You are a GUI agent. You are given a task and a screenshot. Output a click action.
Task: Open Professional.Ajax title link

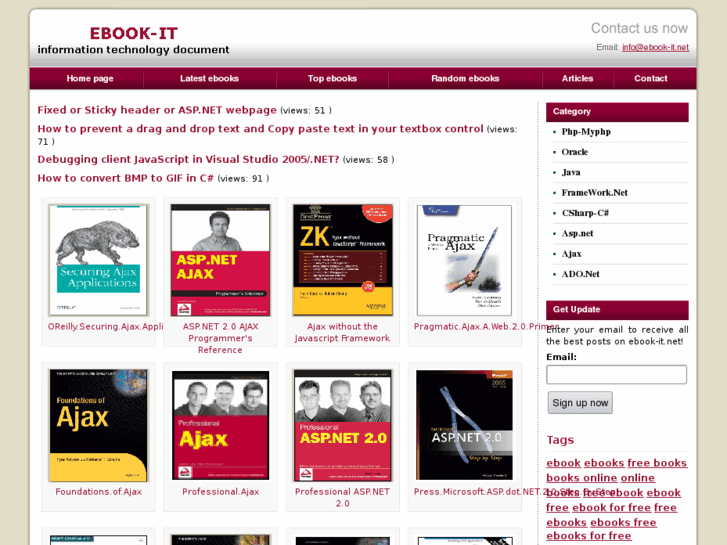tap(220, 492)
